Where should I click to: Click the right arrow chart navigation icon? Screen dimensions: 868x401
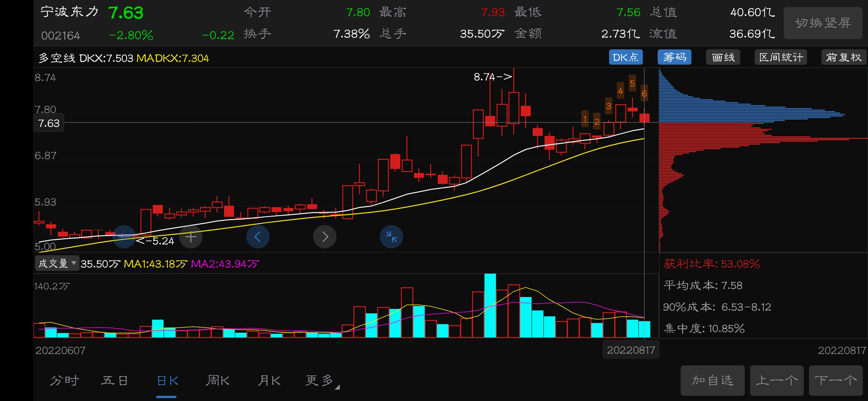tap(325, 237)
